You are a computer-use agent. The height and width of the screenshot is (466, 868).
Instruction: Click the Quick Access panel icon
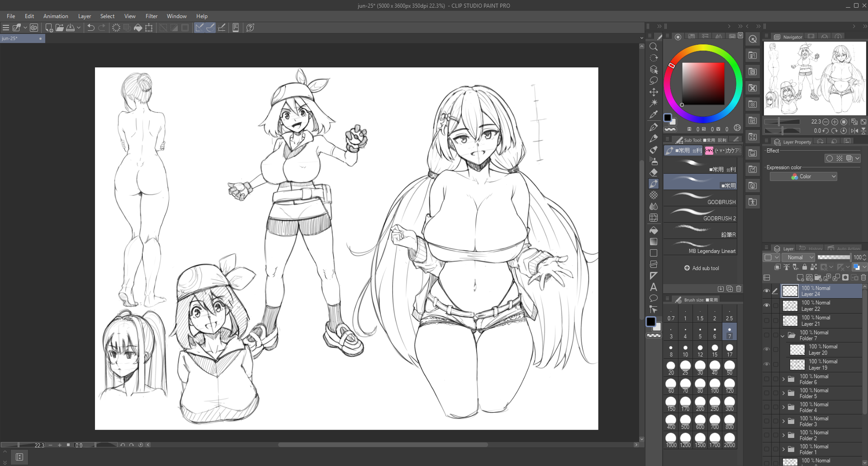pyautogui.click(x=753, y=39)
